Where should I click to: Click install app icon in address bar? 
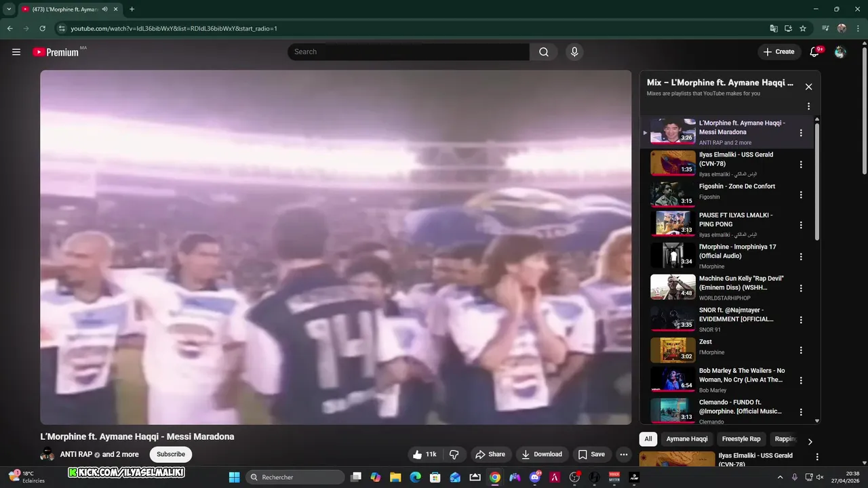click(788, 28)
